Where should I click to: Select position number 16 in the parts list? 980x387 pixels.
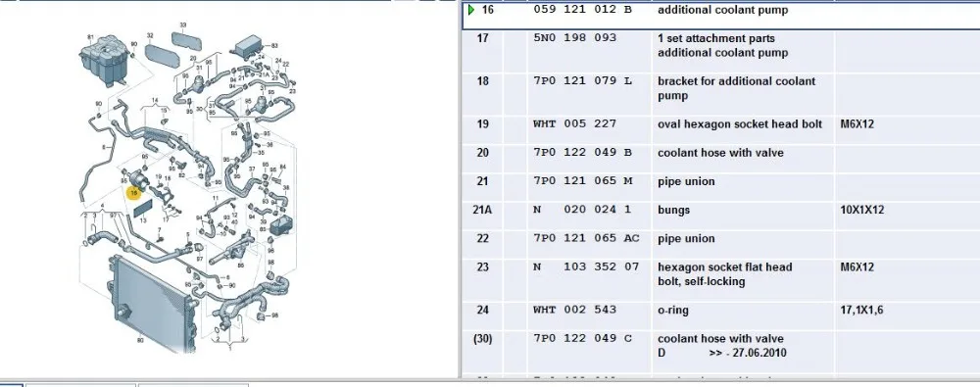[487, 10]
